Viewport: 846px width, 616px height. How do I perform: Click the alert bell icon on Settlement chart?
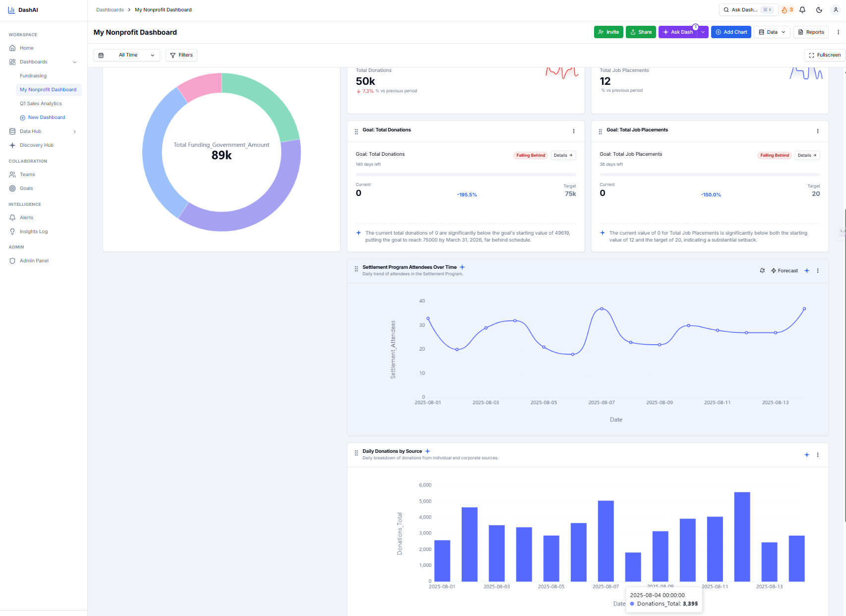[762, 270]
